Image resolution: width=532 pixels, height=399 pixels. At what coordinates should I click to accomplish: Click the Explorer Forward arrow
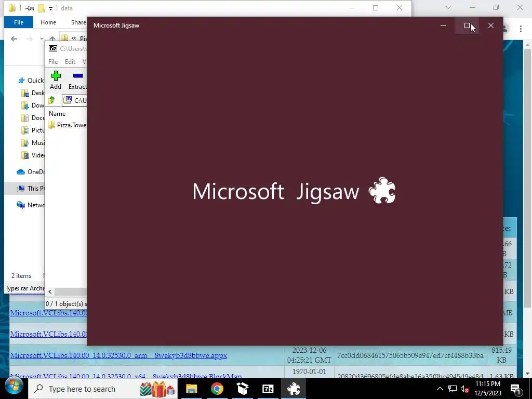(30, 38)
